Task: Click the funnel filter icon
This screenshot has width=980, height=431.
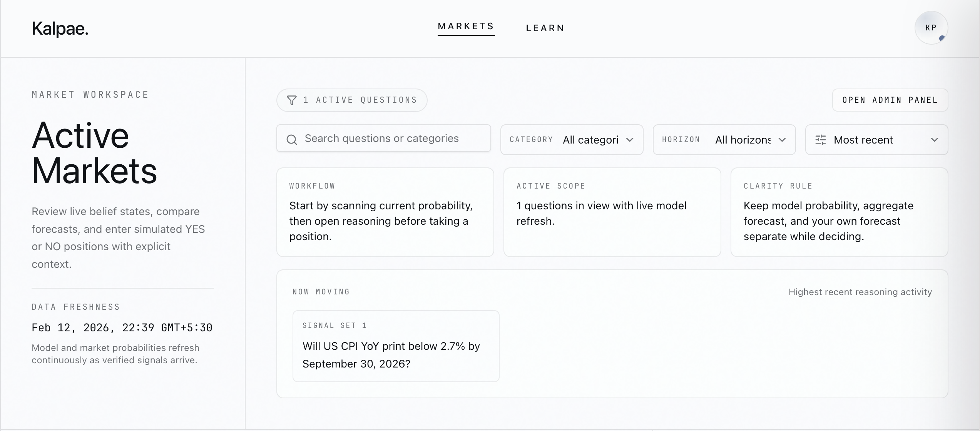Action: click(292, 100)
